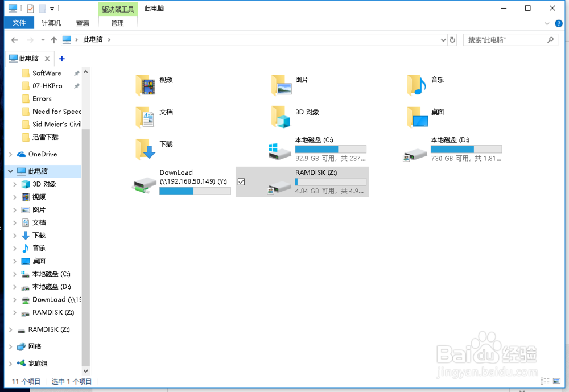The width and height of the screenshot is (569, 392).
Task: Open the 3D 对象 folder icon in main pane
Action: tap(281, 117)
